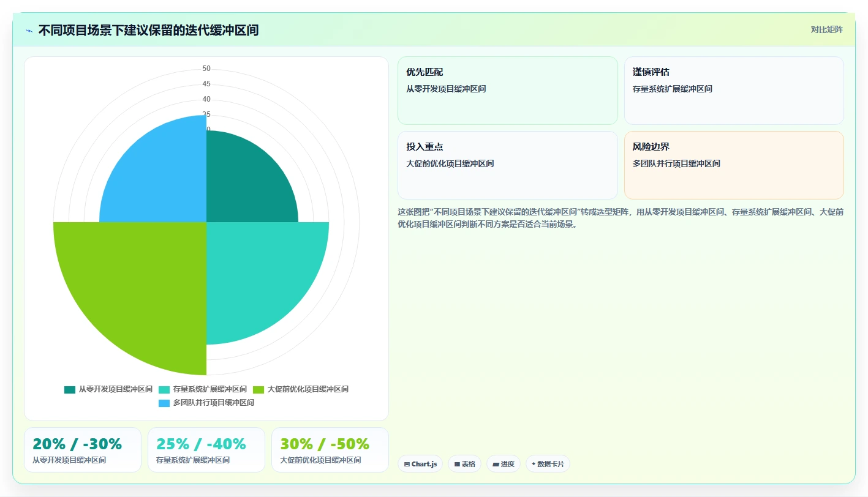This screenshot has height=497, width=868.
Task: Click the title 不同项目场景下建议保留的迭代缓冲区间
Action: [x=148, y=30]
